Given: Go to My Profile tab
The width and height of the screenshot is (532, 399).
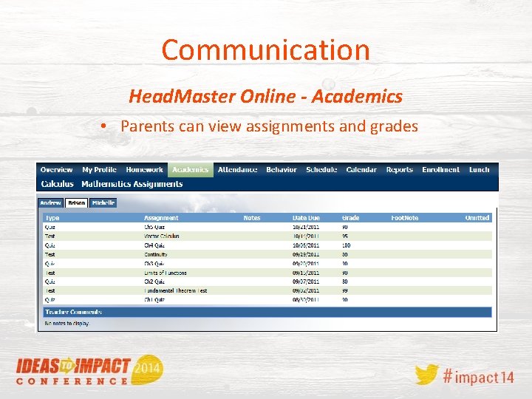Looking at the screenshot, I should tap(99, 170).
